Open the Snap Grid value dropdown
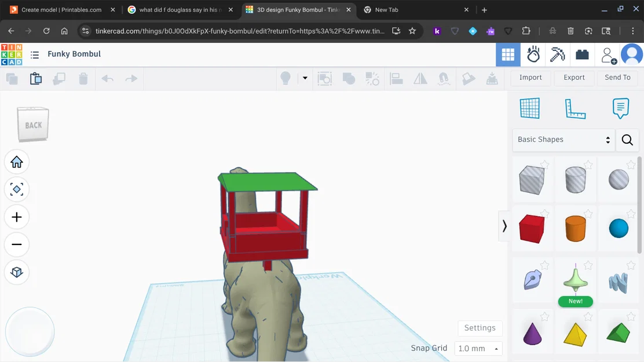The width and height of the screenshot is (644, 362). (478, 348)
